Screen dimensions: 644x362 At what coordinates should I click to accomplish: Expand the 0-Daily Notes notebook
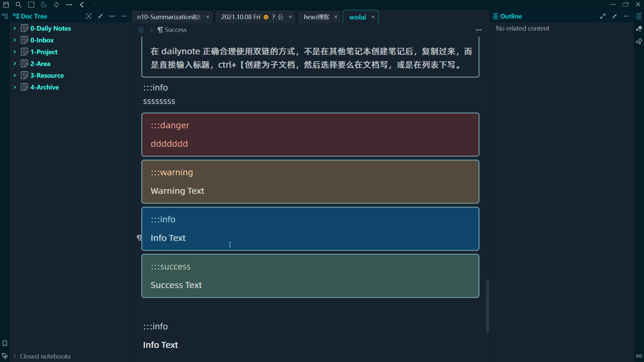(x=14, y=28)
